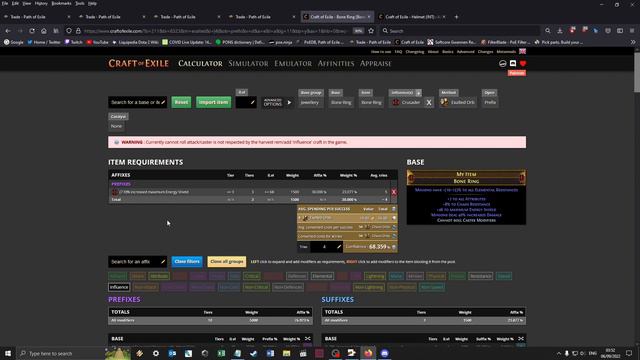Screen dimensions: 640x360
Task: Reload the page with the refresh icon
Action: click(x=32, y=31)
